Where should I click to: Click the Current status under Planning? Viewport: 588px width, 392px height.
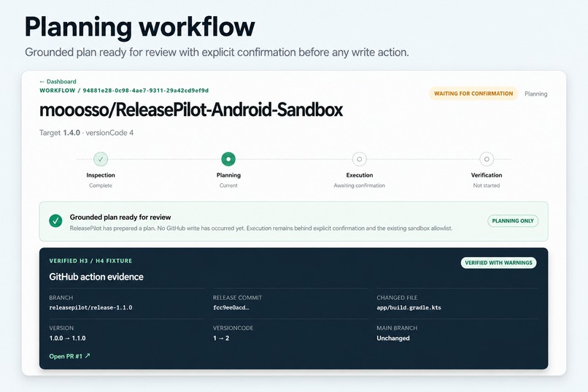coord(228,185)
